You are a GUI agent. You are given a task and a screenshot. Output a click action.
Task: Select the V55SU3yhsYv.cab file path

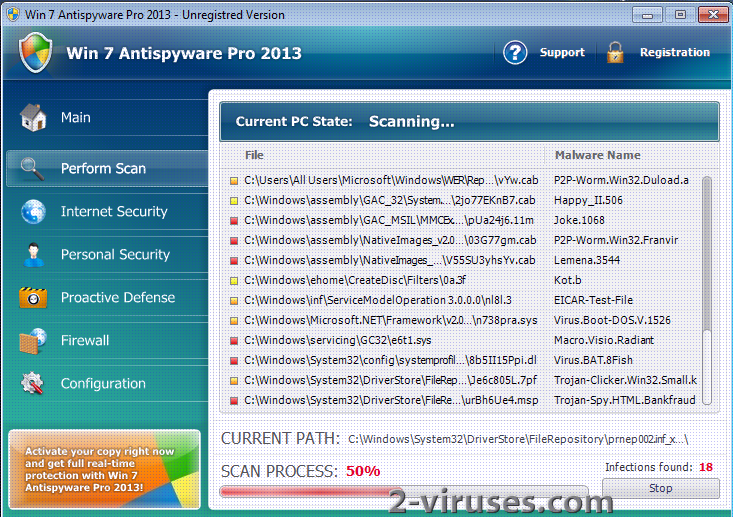pyautogui.click(x=389, y=260)
